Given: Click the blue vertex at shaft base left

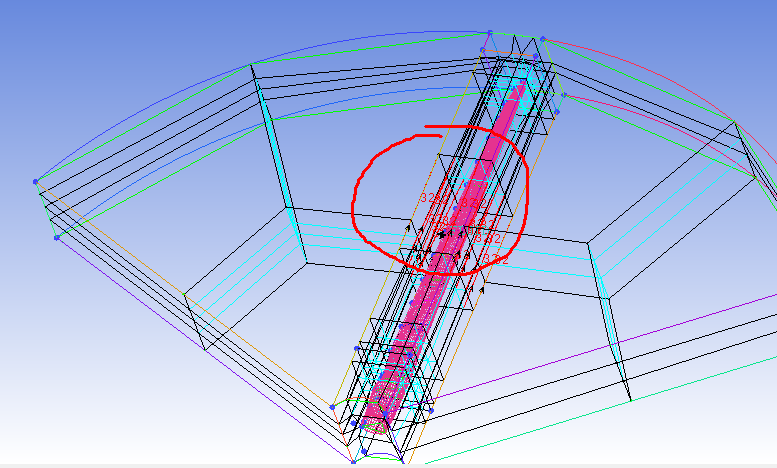Looking at the screenshot, I should (332, 406).
